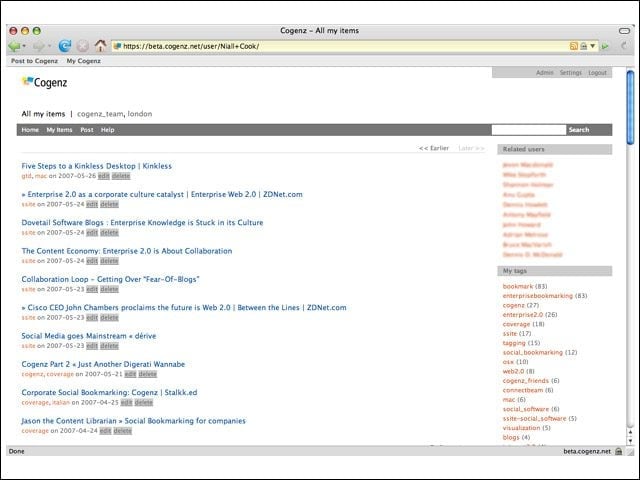Select the visualization tag
640x480 pixels.
[521, 428]
